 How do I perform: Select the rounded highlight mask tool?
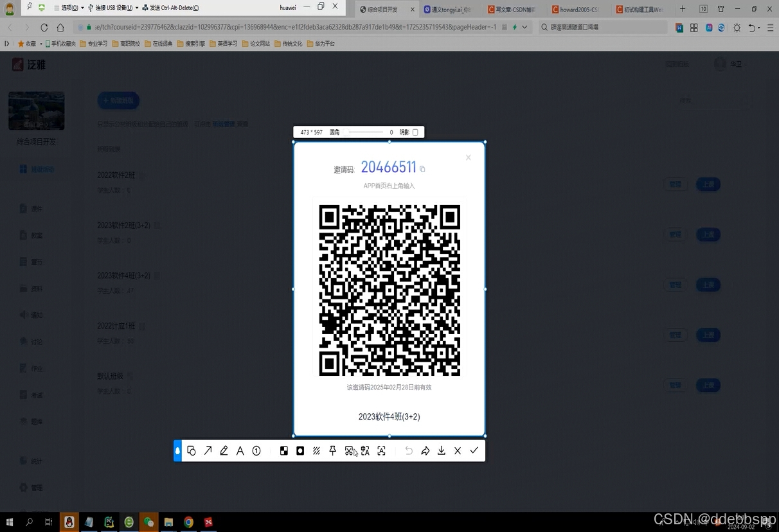pos(300,451)
